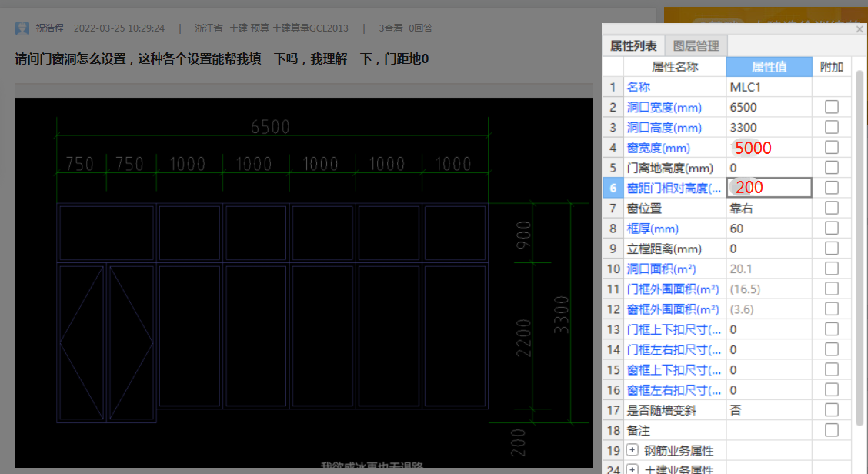
Task: Click the 名称 property name link
Action: (638, 87)
